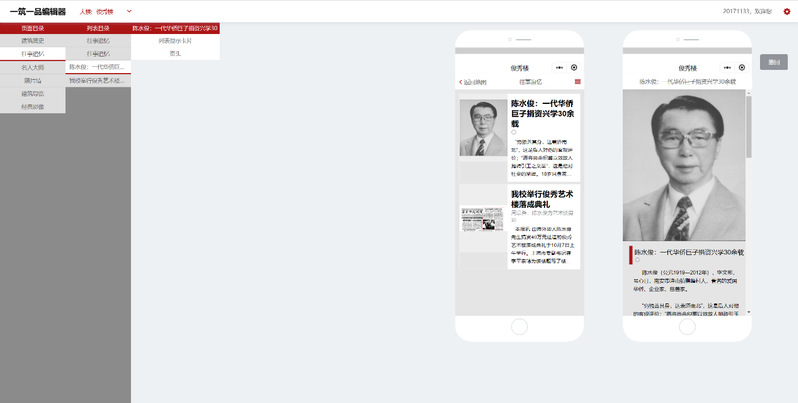This screenshot has width=798, height=403.
Task: Click the red settings gear icon
Action: (x=786, y=11)
